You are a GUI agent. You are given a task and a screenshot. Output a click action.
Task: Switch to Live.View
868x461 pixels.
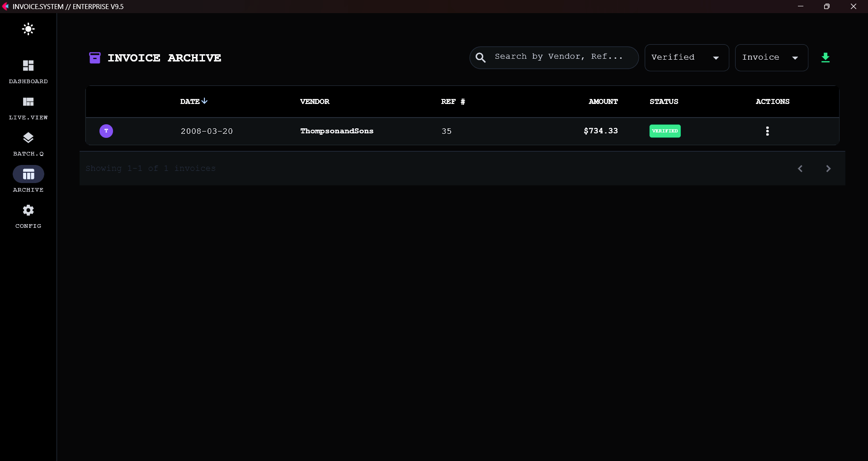pyautogui.click(x=28, y=108)
